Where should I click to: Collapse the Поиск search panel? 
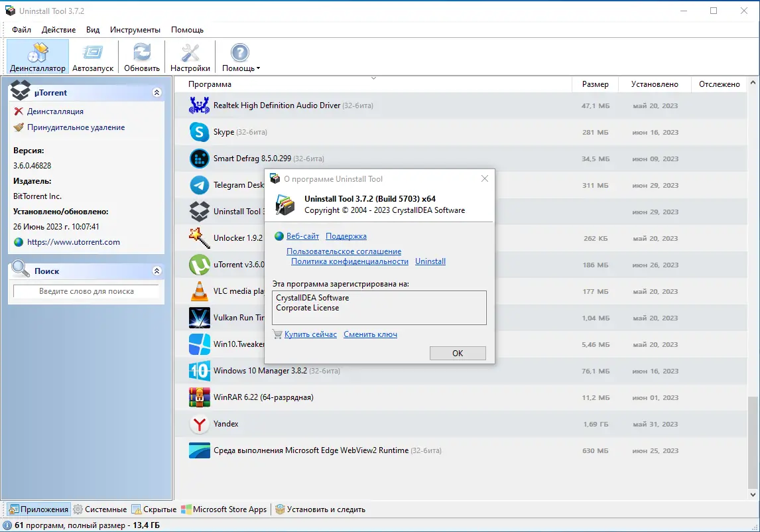click(157, 271)
